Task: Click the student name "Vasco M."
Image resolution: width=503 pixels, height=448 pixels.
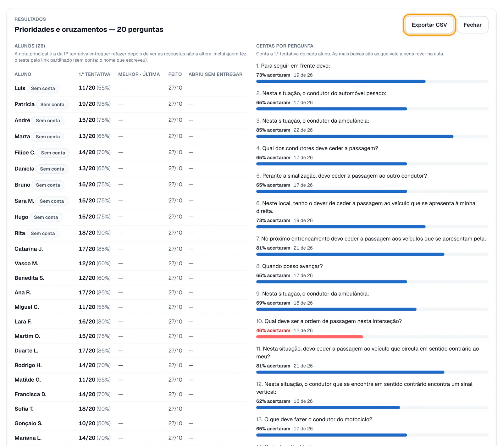Action: pos(26,263)
